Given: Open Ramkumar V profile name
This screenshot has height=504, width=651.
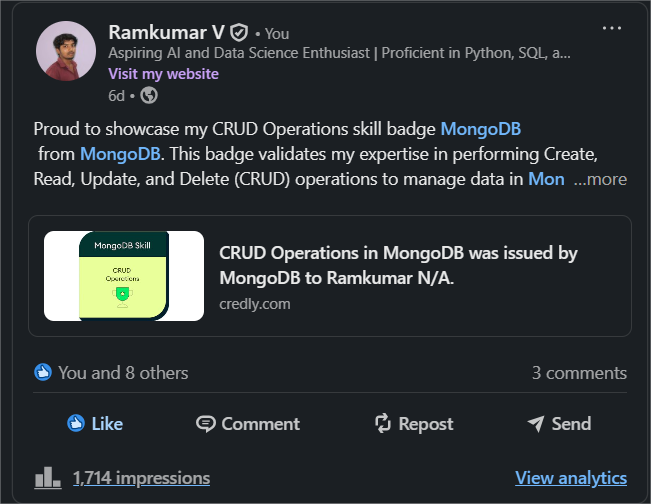Looking at the screenshot, I should [166, 32].
